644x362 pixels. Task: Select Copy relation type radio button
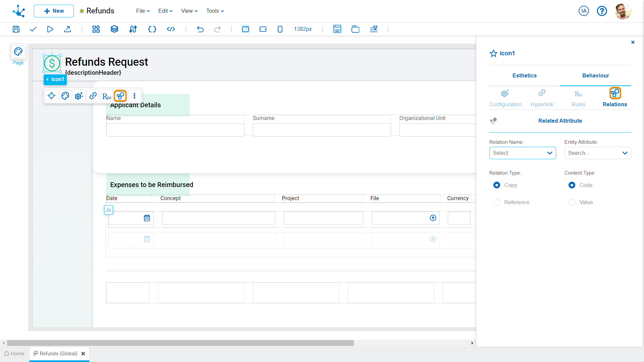pyautogui.click(x=497, y=185)
